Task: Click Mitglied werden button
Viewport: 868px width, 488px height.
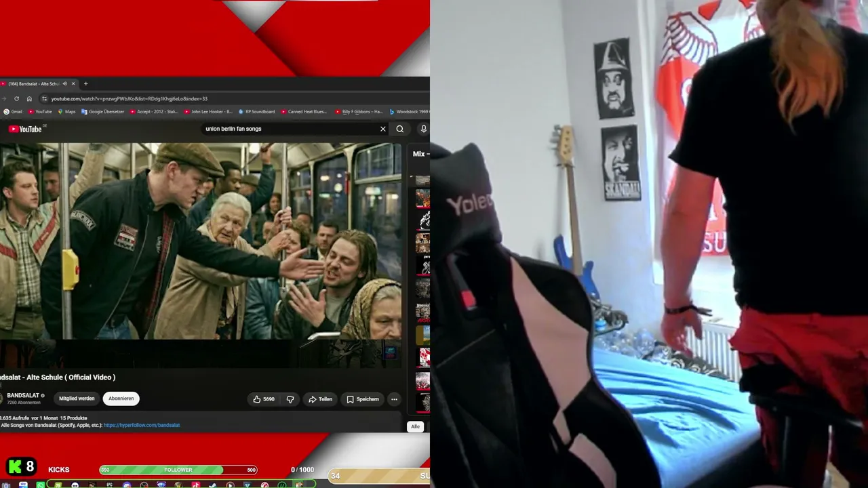Action: (x=77, y=399)
